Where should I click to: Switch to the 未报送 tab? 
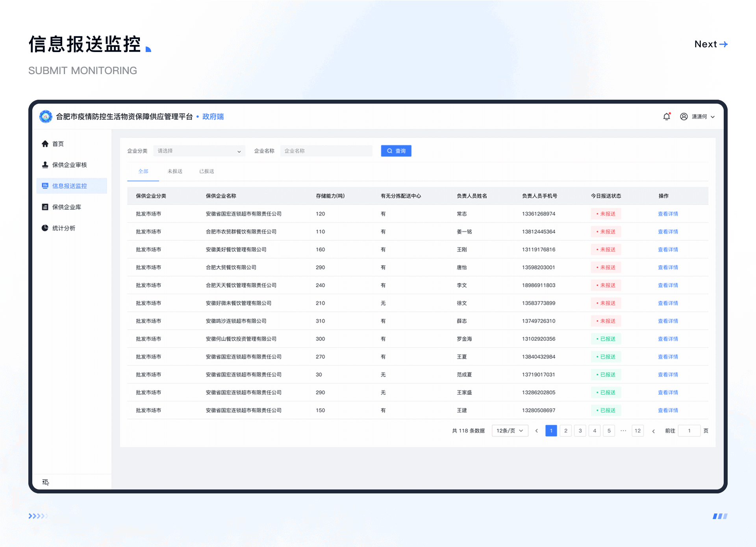175,171
